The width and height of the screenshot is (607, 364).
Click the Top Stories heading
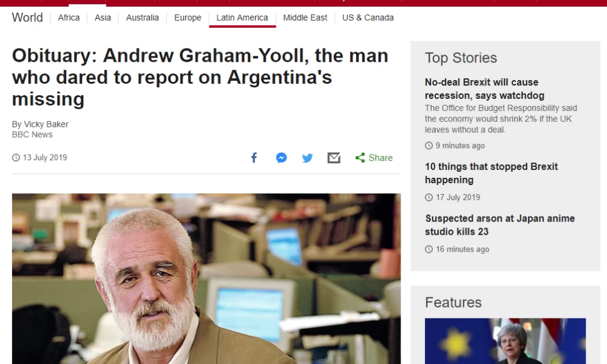pos(461,58)
